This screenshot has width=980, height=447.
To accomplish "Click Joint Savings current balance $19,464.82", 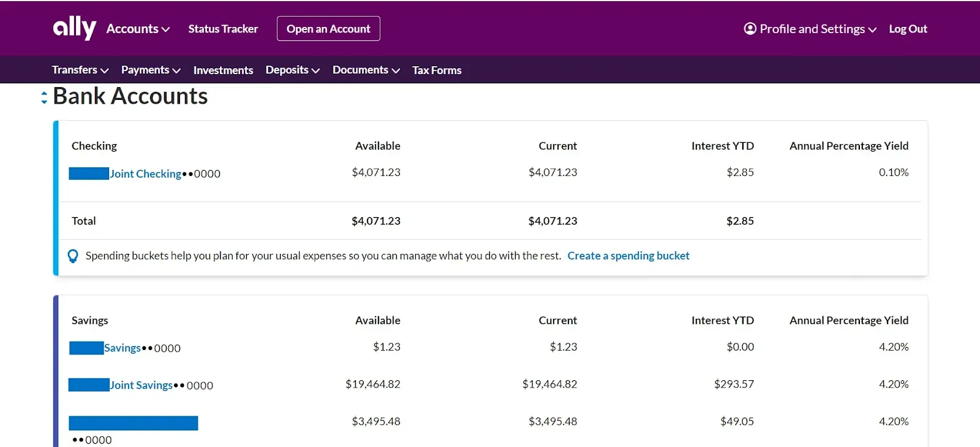I will pyautogui.click(x=550, y=384).
